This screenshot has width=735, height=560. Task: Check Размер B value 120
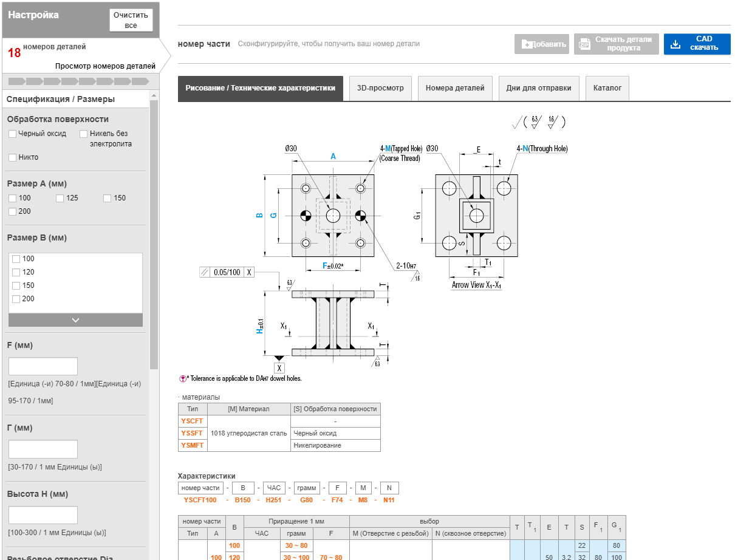[16, 272]
